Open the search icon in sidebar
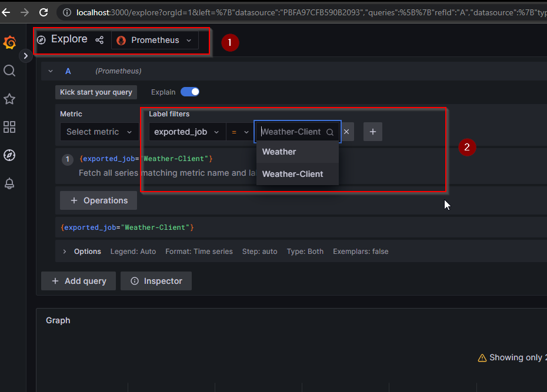Viewport: 547px width, 392px height. pyautogui.click(x=9, y=71)
